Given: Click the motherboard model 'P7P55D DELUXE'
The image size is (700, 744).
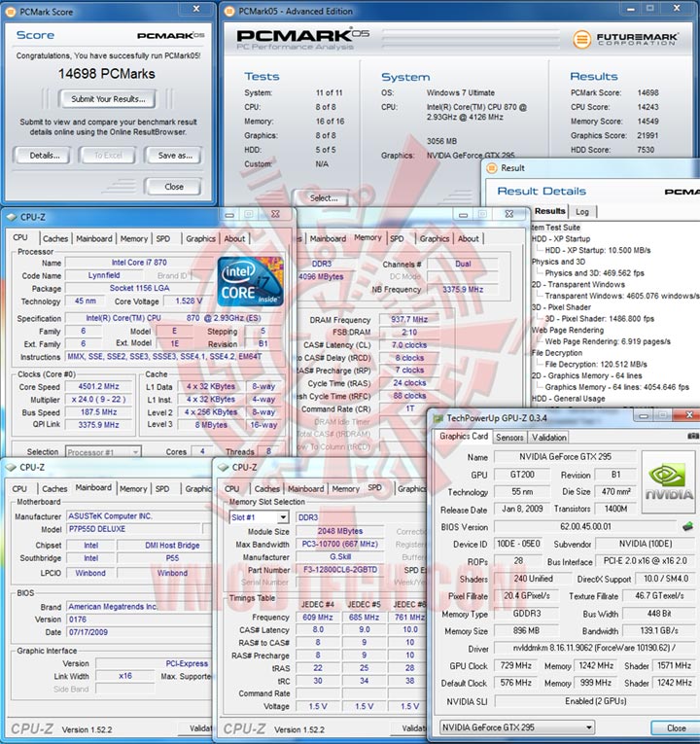Looking at the screenshot, I should (133, 529).
